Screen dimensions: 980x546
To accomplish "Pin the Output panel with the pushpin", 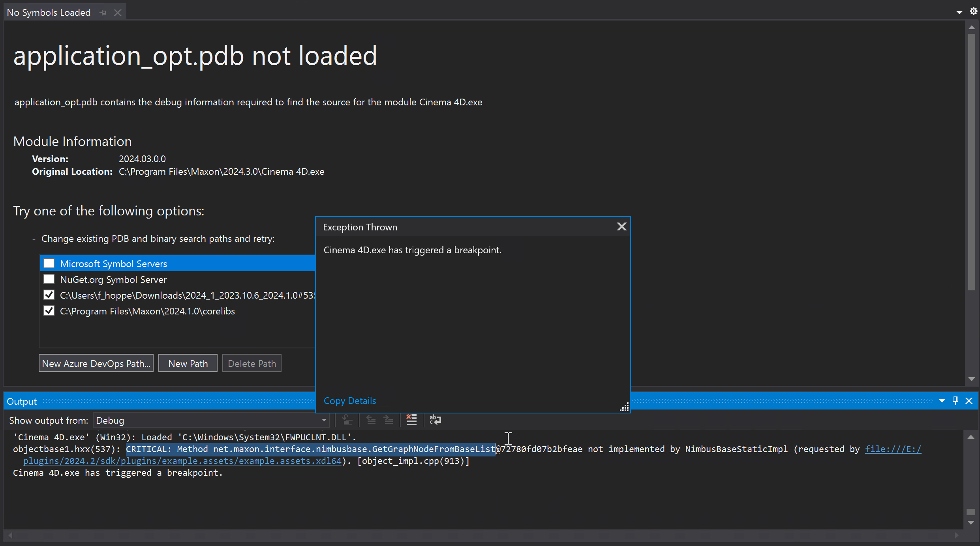I will tap(955, 401).
